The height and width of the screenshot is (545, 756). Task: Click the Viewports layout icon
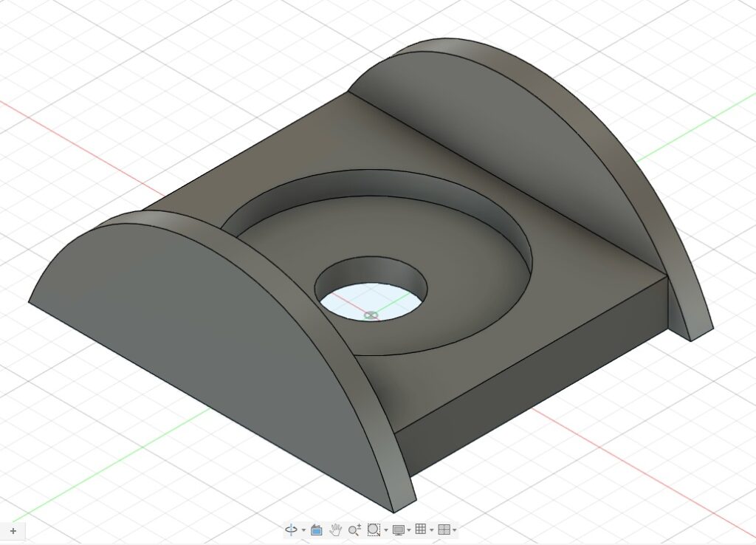[x=444, y=529]
